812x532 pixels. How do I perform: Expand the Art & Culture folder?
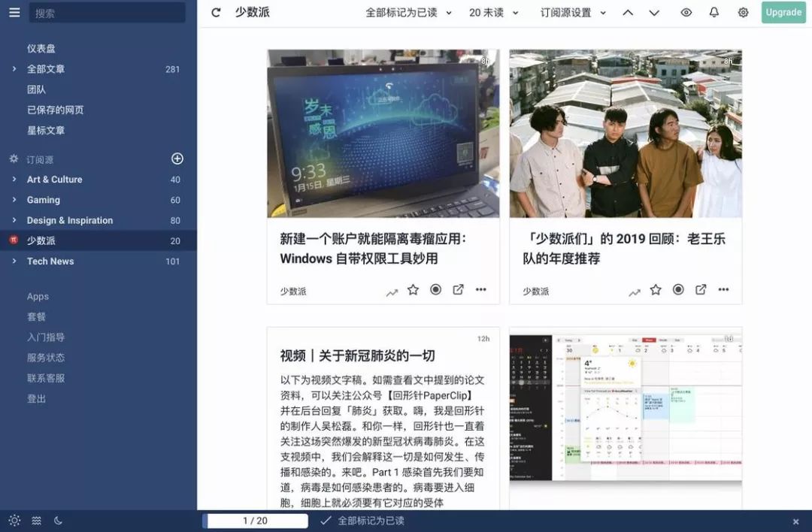[14, 179]
